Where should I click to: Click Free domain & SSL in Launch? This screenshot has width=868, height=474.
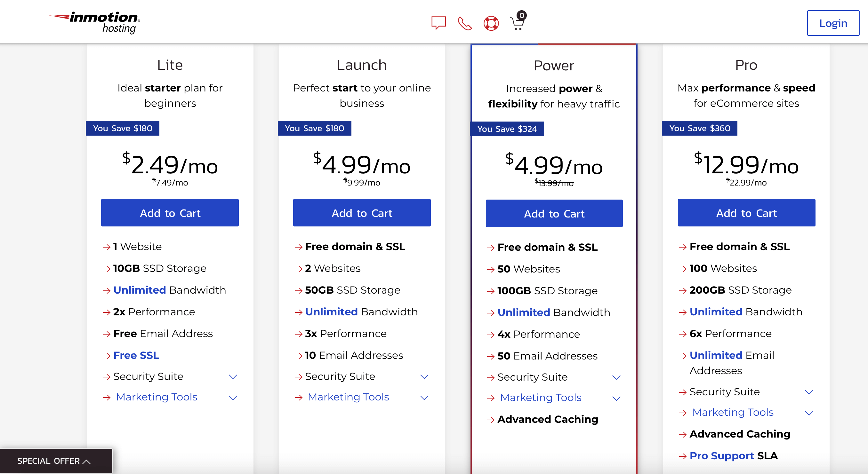(x=355, y=246)
